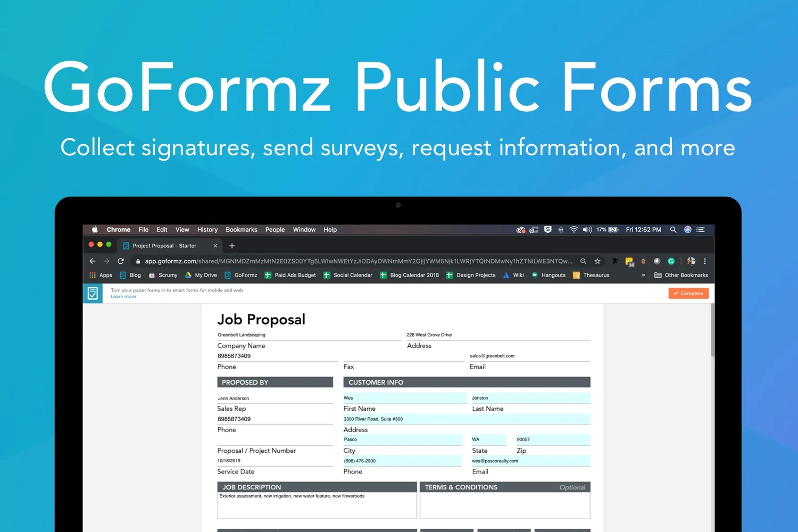The width and height of the screenshot is (798, 532).
Task: Click the Siri icon in menu bar
Action: [687, 230]
